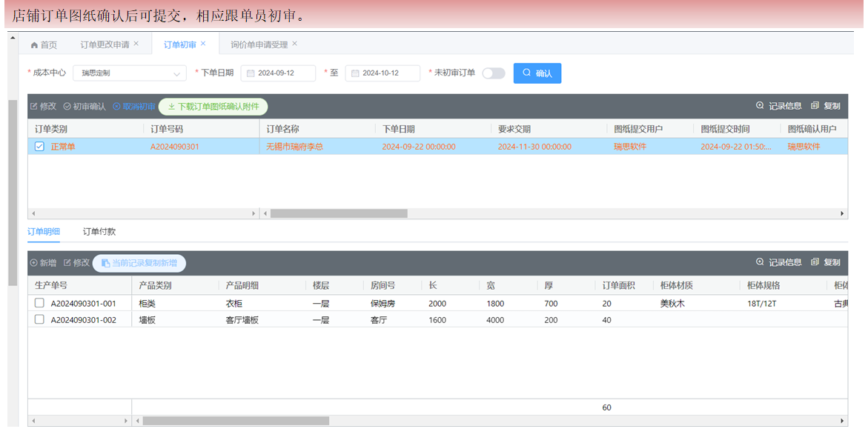This screenshot has height=446, width=868.
Task: Click order number A2024090301
Action: (x=175, y=147)
